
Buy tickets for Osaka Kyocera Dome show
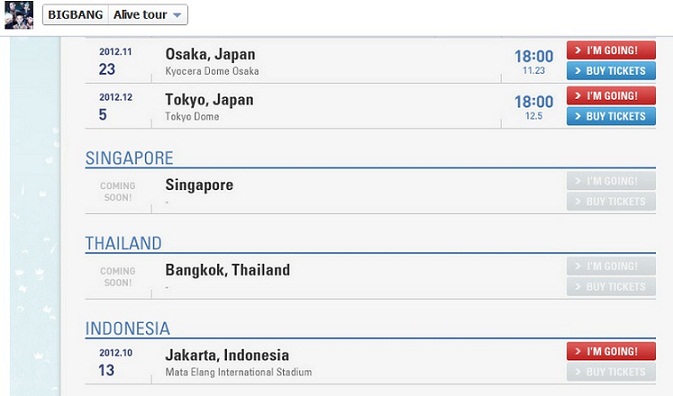[x=611, y=71]
